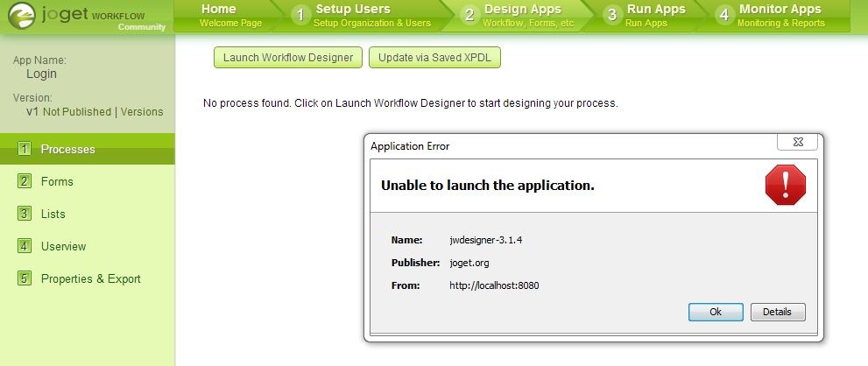Click the number 4 icon beside Userview
Image resolution: width=868 pixels, height=366 pixels.
(x=25, y=246)
